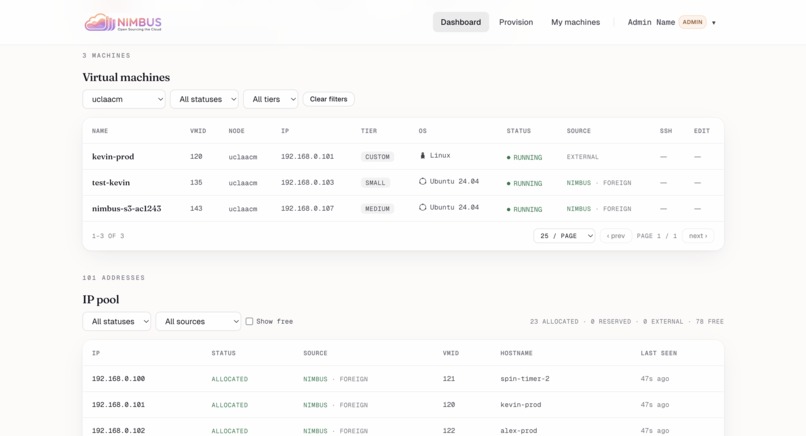Click IP 192.168.0.101 in virtual machines table
806x436 pixels.
click(307, 156)
